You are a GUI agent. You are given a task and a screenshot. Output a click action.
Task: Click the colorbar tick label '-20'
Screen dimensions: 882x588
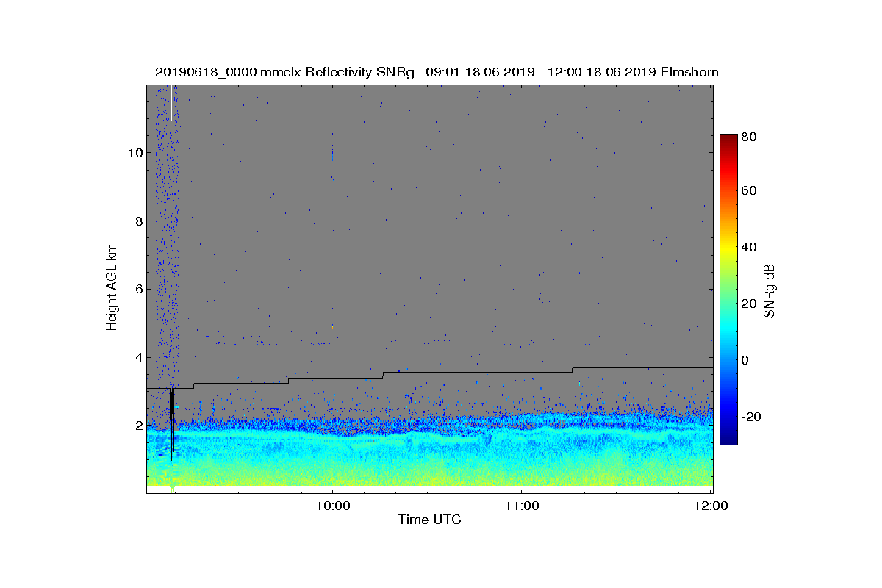pos(752,417)
